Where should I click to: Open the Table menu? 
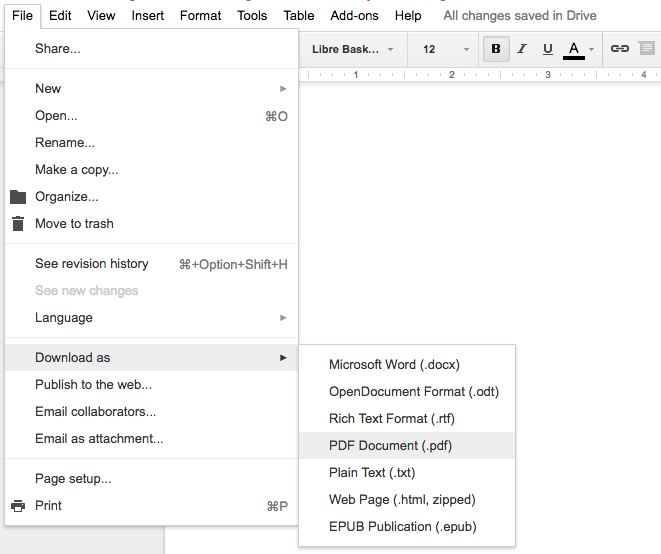298,16
